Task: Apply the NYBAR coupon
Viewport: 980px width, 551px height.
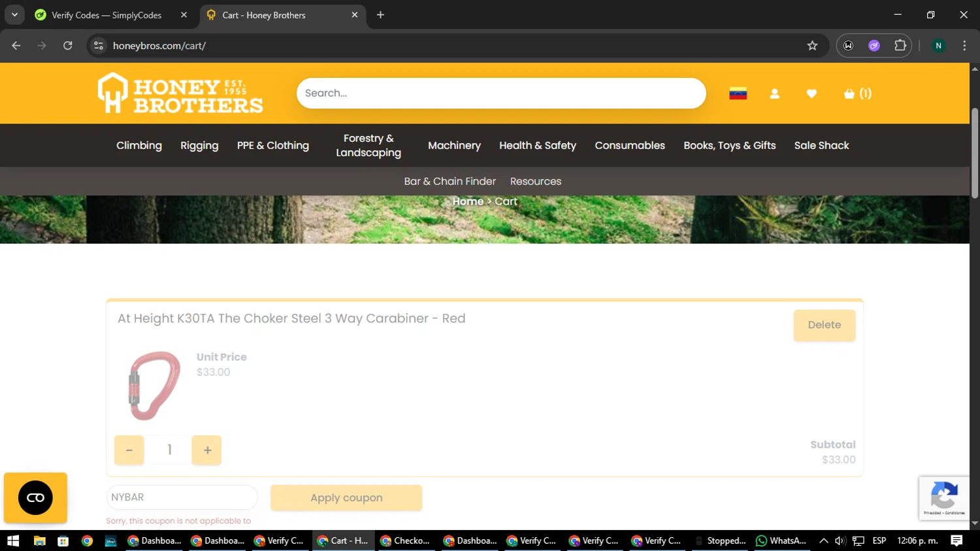Action: pos(346,497)
